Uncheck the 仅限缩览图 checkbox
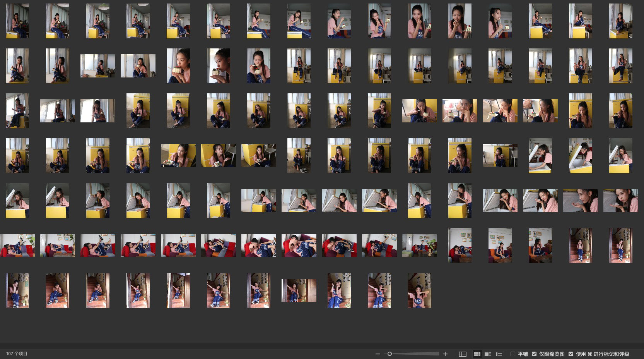 click(534, 354)
